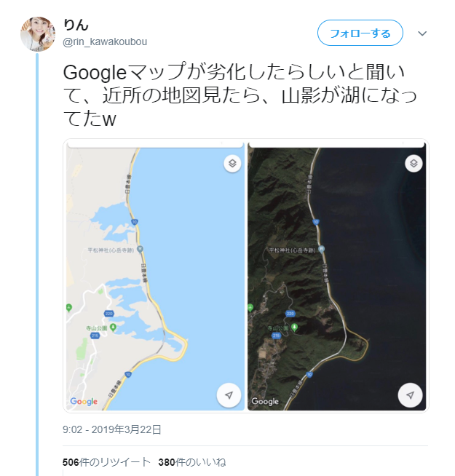Screen dimensions: 455x476
Task: Click the route 220 shield on the left map
Action: [108, 314]
